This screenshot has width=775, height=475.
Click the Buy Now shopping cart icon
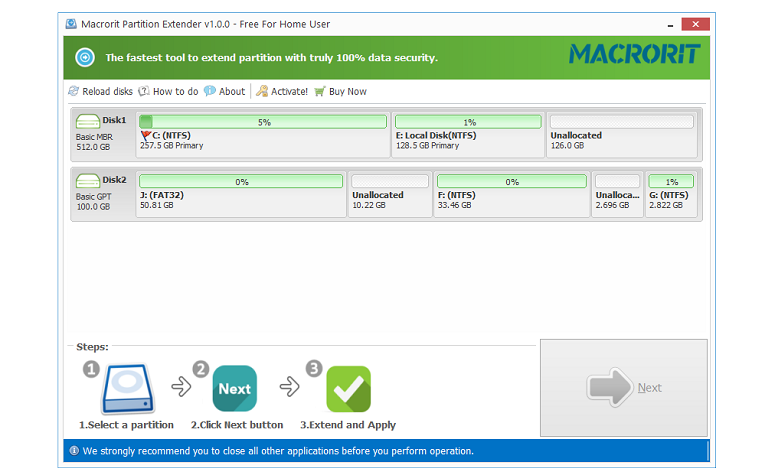(x=320, y=91)
